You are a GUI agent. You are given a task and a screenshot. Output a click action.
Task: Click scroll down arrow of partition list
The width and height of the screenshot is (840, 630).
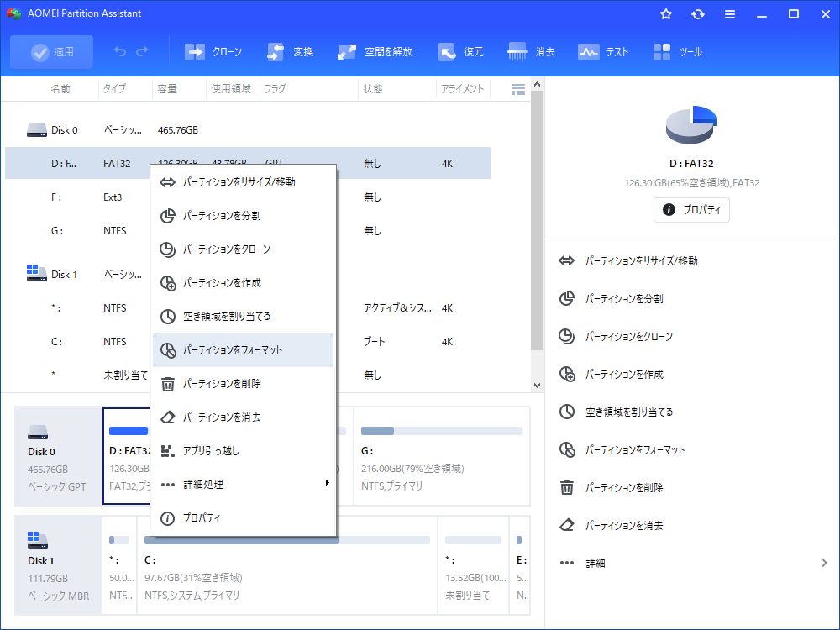tap(538, 386)
